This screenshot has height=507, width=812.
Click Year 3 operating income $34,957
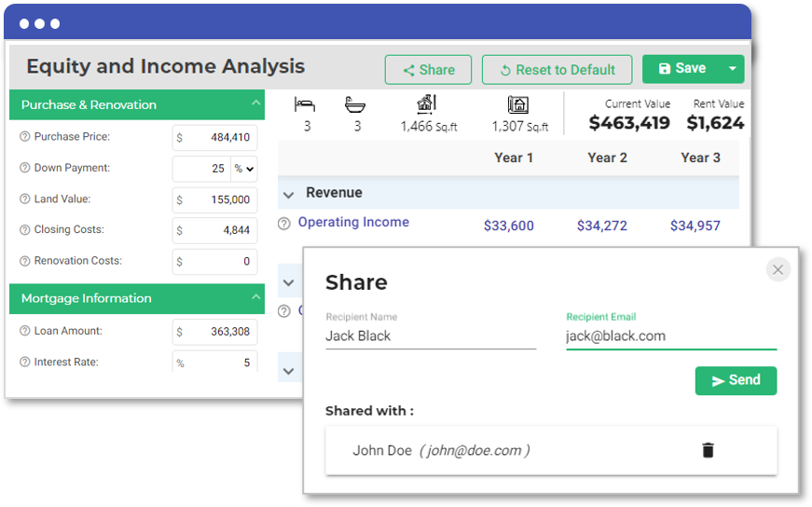point(695,226)
